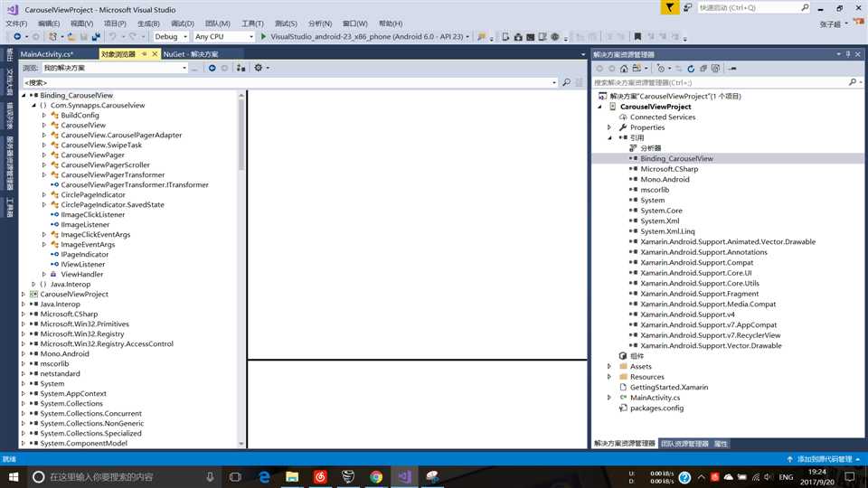
Task: Open the 工具(T) menu
Action: 252,23
